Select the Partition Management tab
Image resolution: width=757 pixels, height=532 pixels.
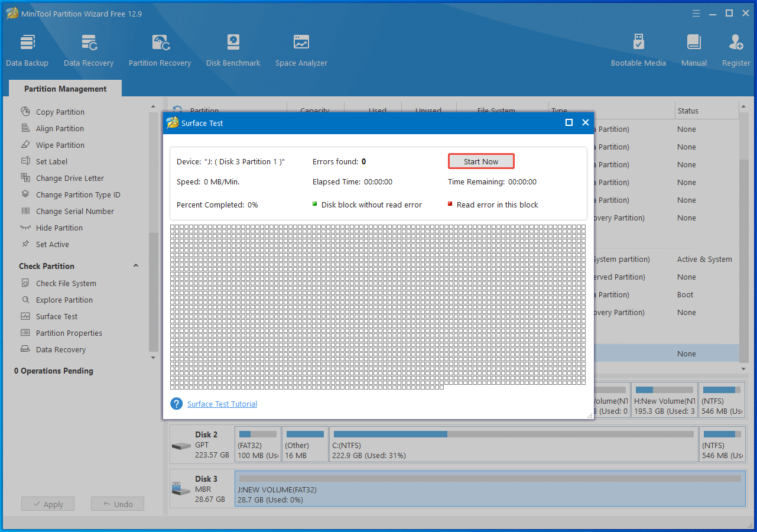coord(65,89)
